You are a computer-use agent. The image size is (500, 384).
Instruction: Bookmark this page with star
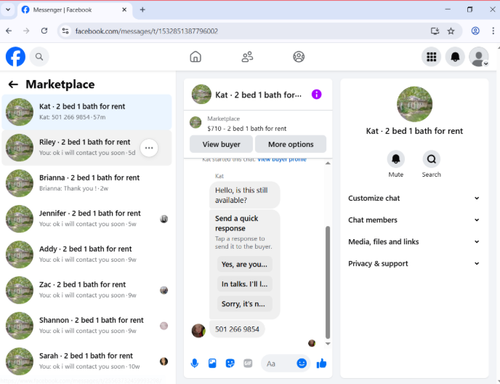(451, 31)
